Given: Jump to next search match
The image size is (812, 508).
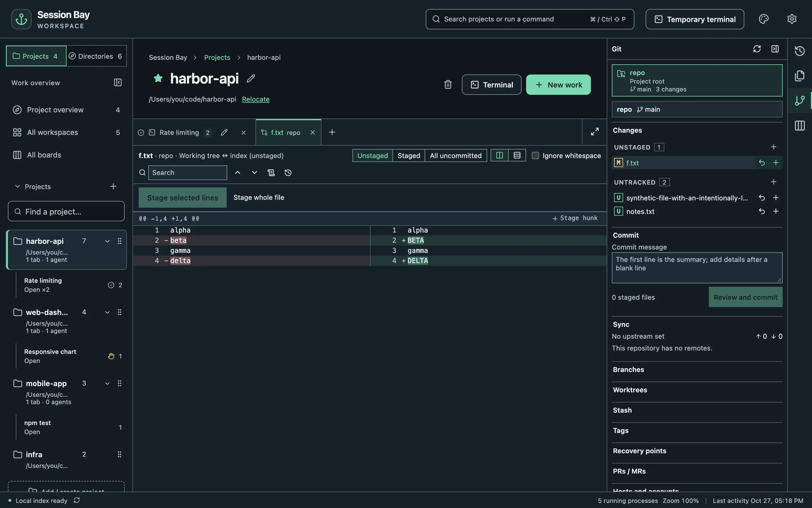Looking at the screenshot, I should coord(254,173).
